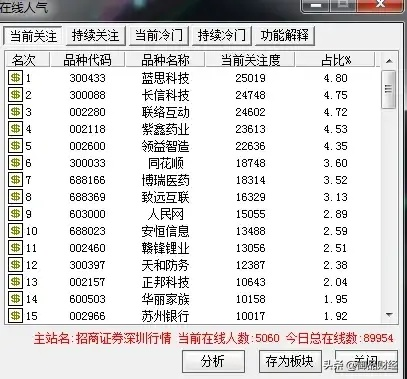Select stock name 人民网

click(x=166, y=214)
